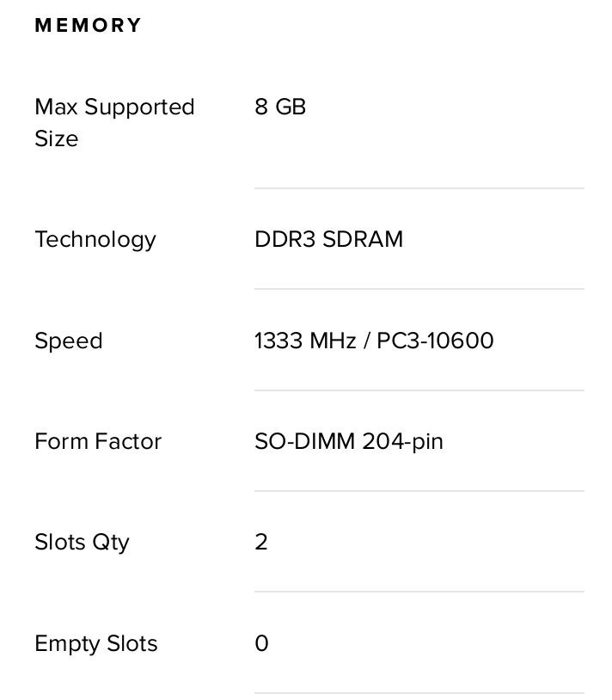Viewport: 612px width, 700px height.
Task: Click the SDRAM word in Technology row
Action: click(363, 239)
